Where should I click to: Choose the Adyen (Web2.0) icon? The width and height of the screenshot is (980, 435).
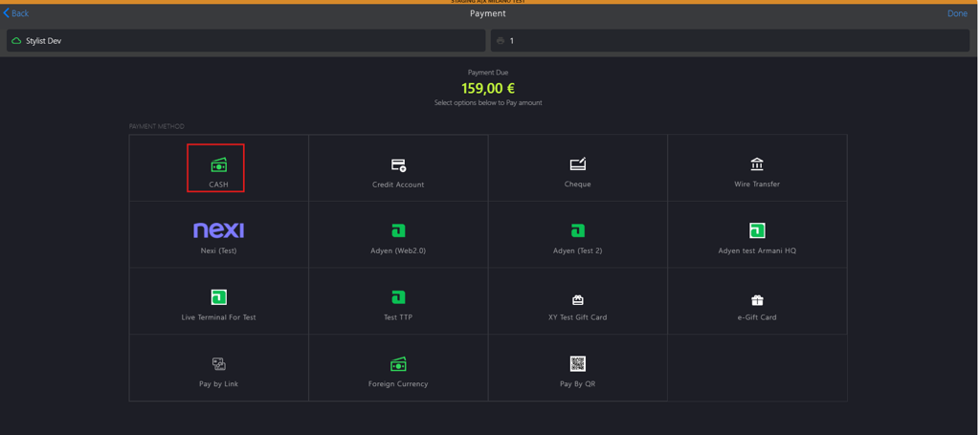click(398, 231)
